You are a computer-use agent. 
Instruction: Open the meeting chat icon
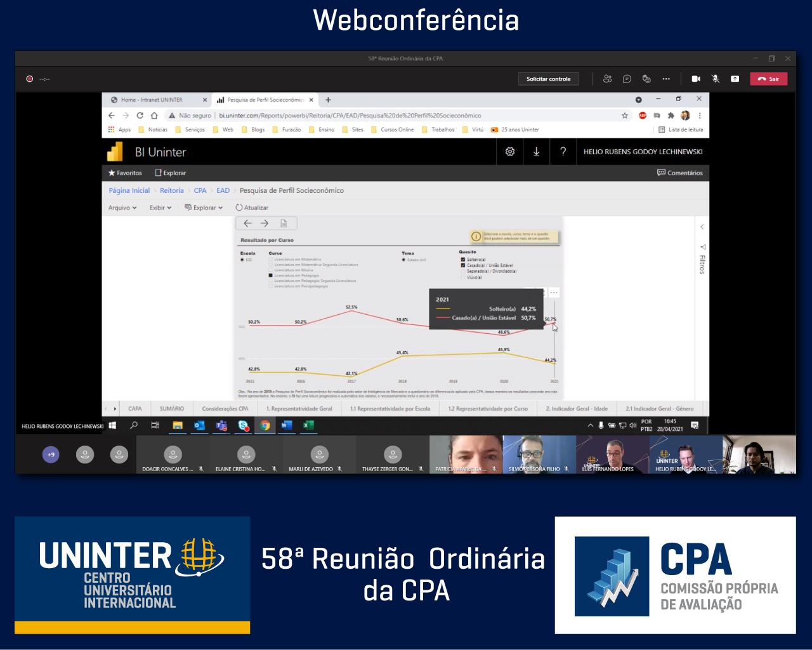point(627,79)
